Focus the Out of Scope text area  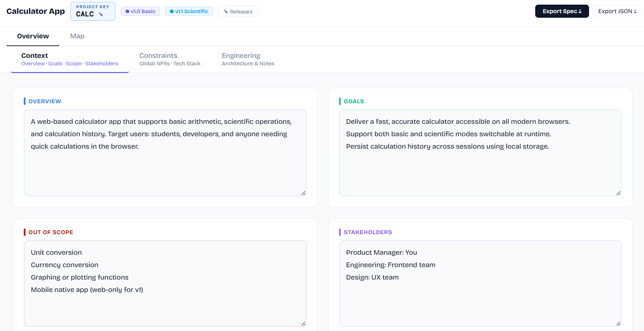click(x=165, y=283)
